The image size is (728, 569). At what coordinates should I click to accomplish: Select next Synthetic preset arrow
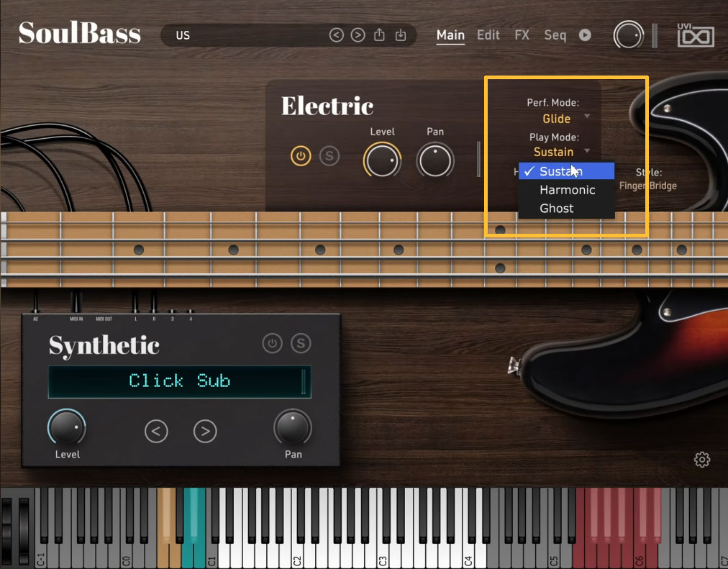click(205, 432)
